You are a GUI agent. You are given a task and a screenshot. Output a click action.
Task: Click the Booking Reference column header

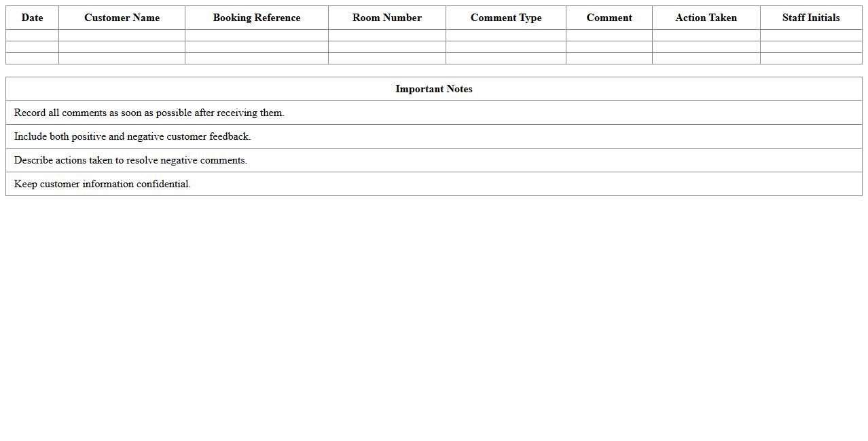pyautogui.click(x=256, y=18)
